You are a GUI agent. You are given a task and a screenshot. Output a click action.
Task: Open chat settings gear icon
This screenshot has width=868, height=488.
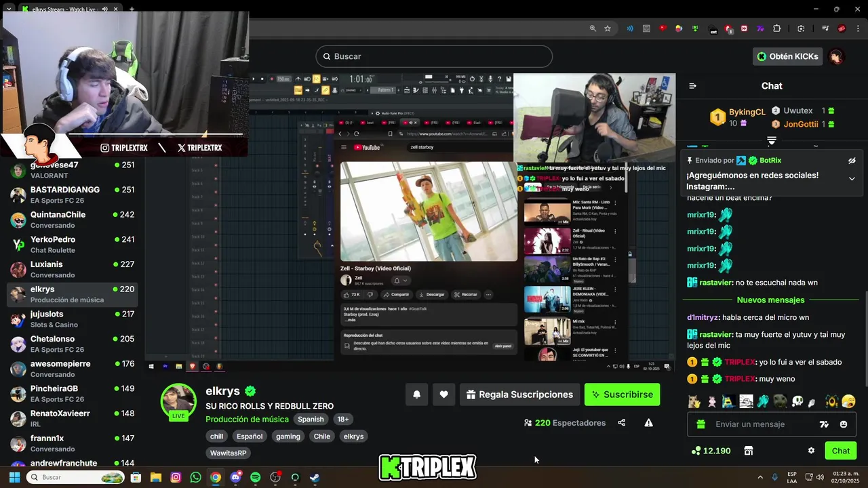pyautogui.click(x=811, y=451)
